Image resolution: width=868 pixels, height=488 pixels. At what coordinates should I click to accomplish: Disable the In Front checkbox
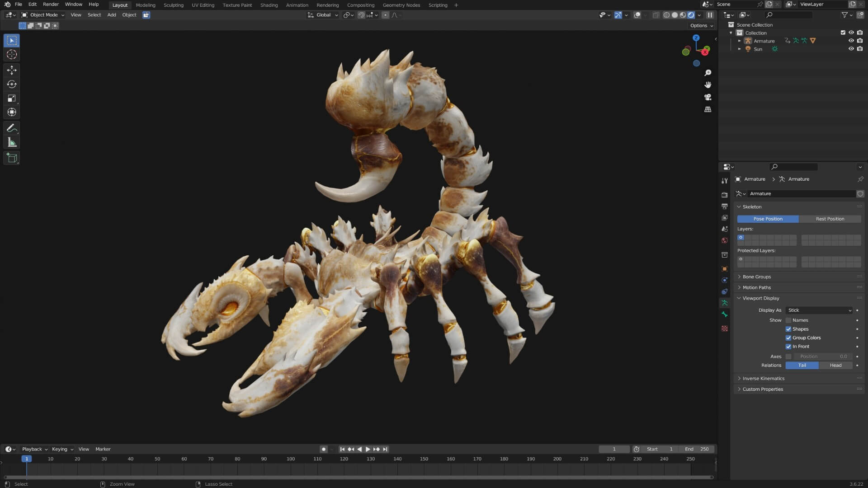788,347
